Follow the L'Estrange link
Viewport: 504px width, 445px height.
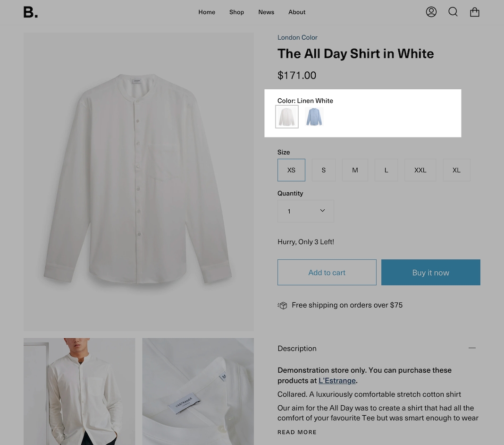(x=337, y=381)
